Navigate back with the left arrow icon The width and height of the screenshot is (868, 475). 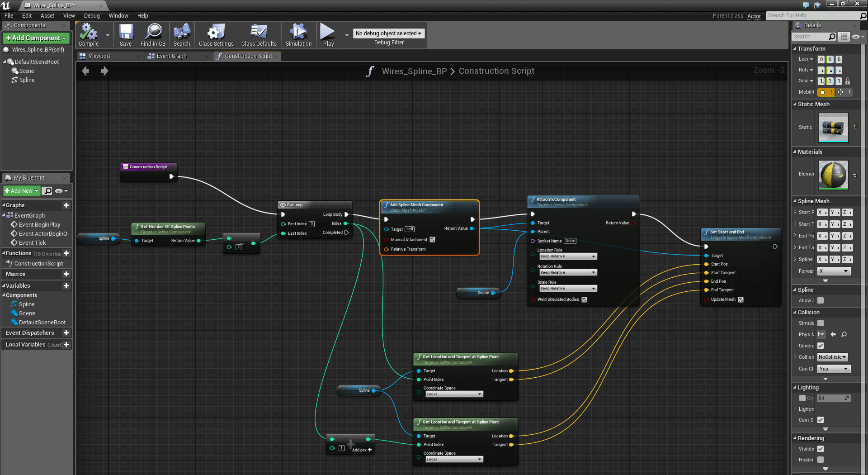85,71
